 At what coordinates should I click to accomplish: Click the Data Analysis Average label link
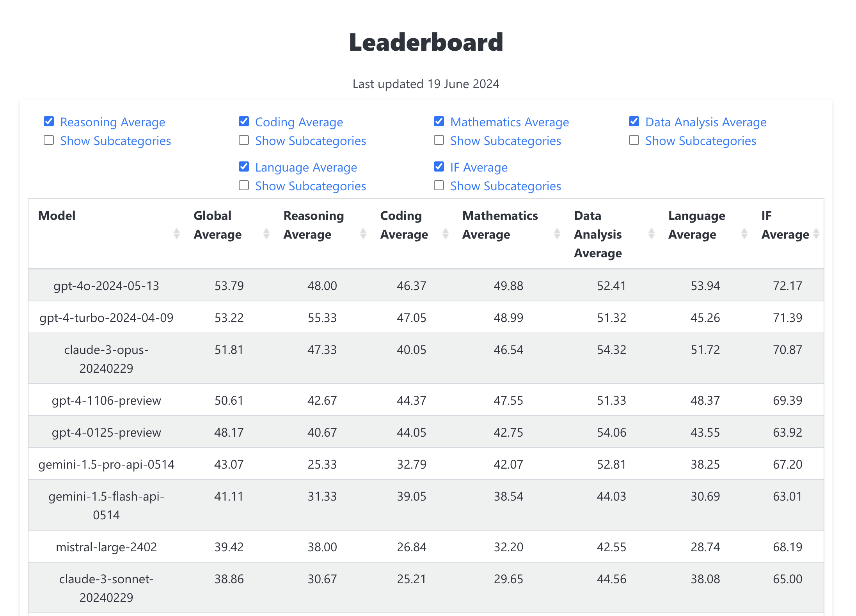coord(706,122)
